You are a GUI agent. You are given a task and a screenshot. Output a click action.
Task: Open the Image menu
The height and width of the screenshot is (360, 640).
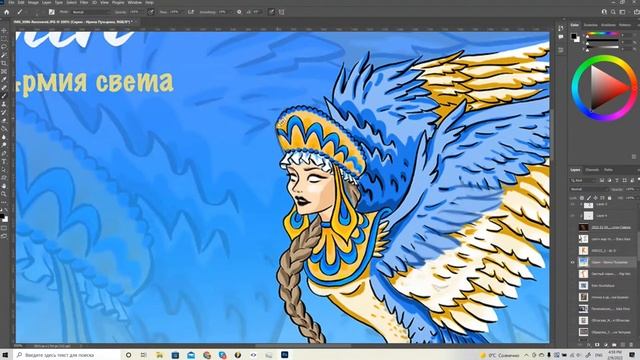click(33, 2)
